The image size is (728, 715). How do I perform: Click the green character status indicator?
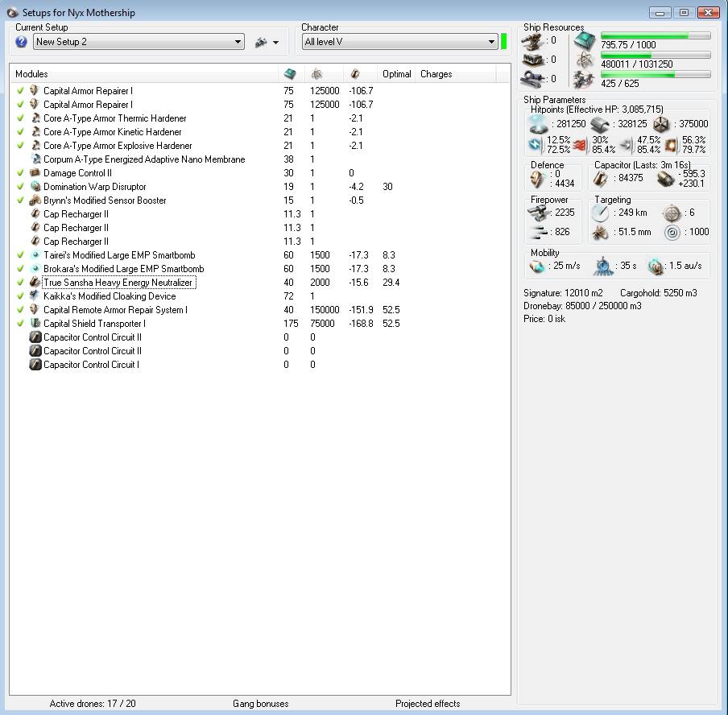[x=504, y=41]
